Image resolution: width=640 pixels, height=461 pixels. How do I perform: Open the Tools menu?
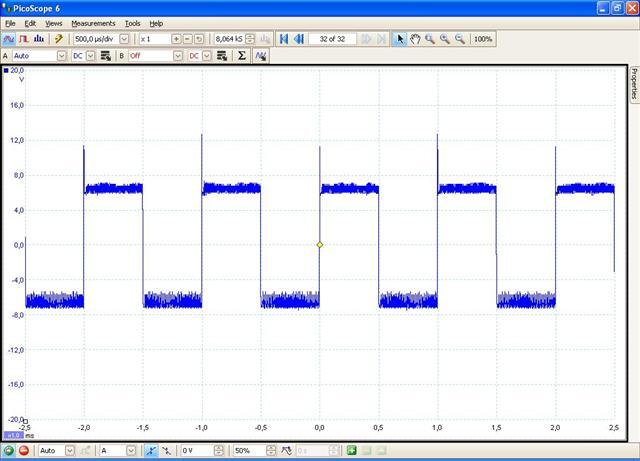click(132, 23)
